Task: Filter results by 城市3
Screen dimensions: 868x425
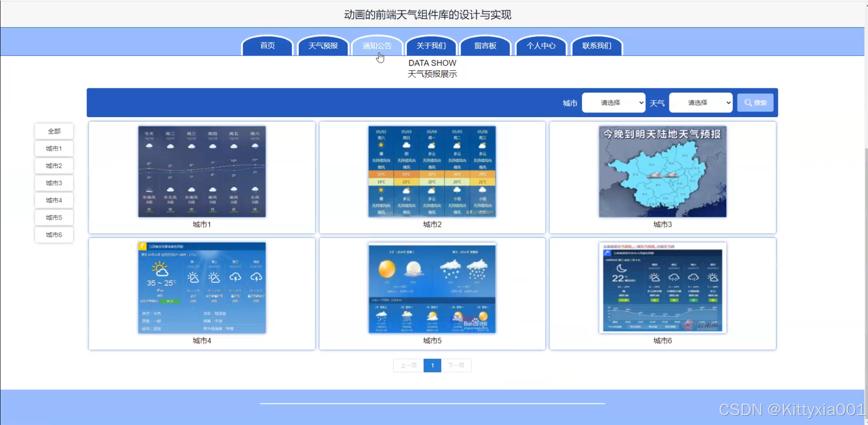Action: tap(54, 182)
